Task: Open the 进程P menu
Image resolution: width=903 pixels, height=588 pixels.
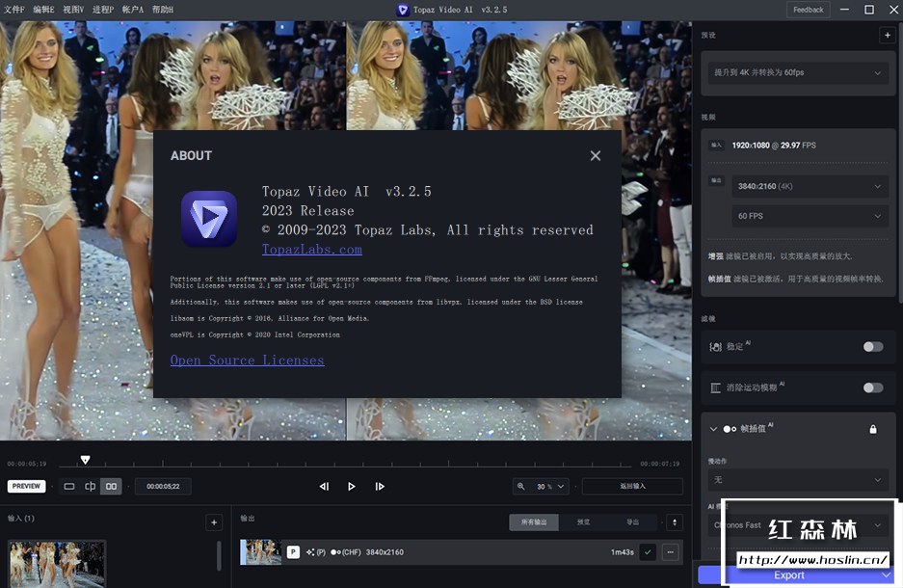Action: 103,10
